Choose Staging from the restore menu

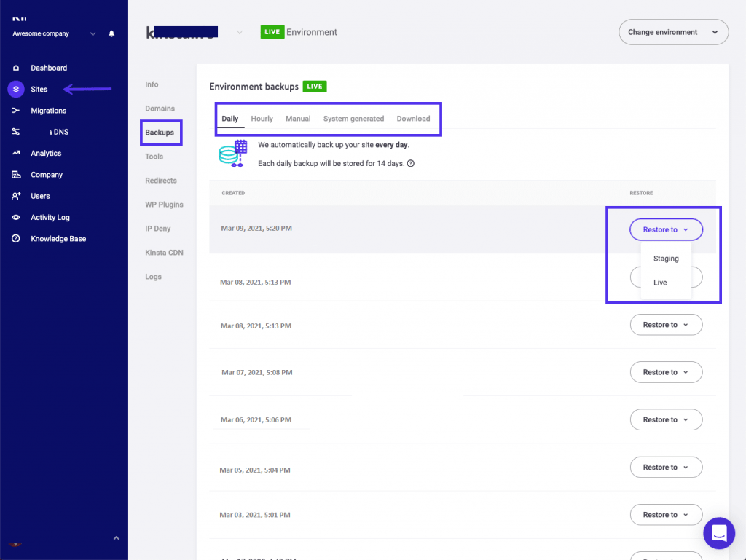point(666,259)
